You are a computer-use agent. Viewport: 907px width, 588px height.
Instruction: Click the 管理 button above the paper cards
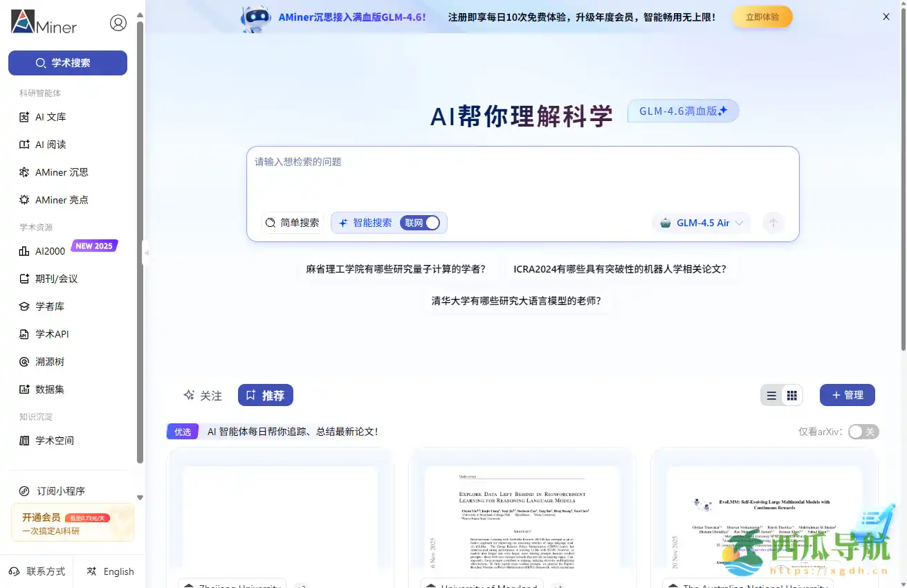(x=847, y=395)
